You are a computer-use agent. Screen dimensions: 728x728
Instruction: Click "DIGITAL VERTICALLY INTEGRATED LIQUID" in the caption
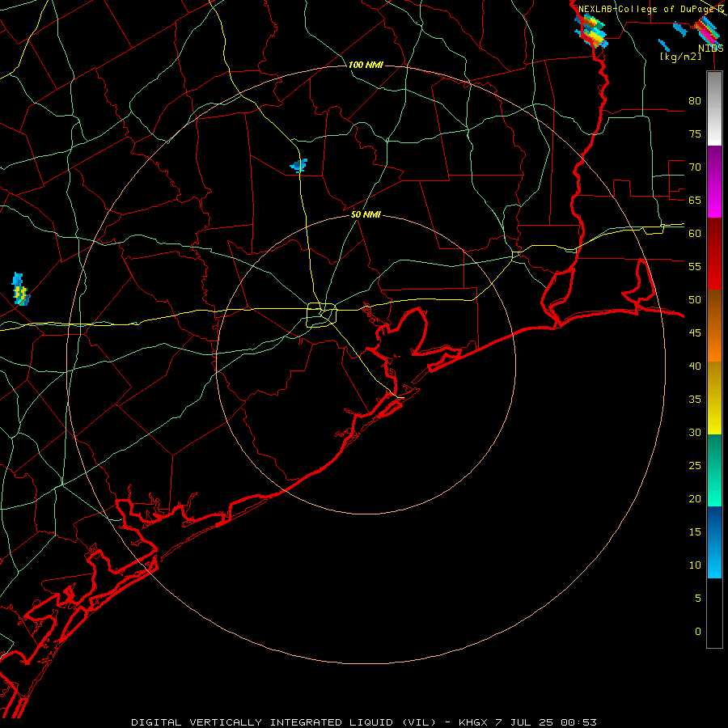pos(263,722)
